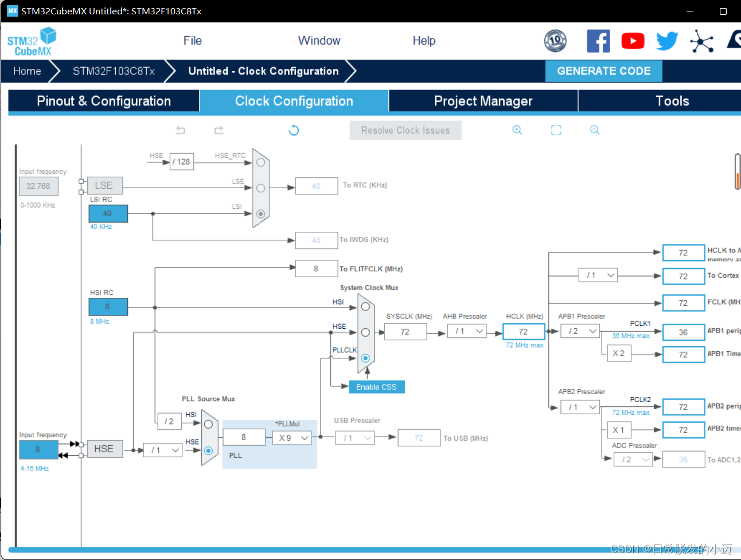The height and width of the screenshot is (560, 741).
Task: Open the APB2 Prescaler dropdown
Action: [x=580, y=407]
